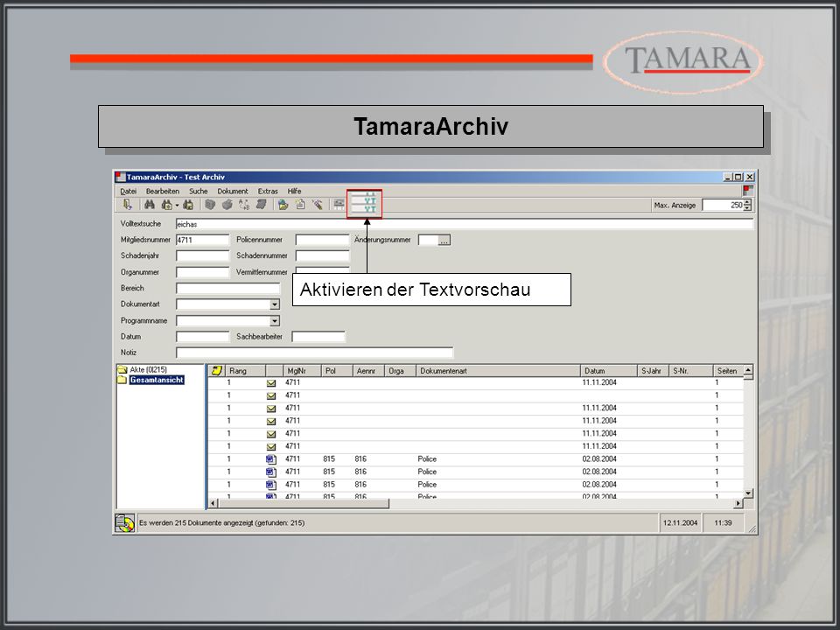Click the results list scroll-down arrow
Screen dimensions: 840x630
pos(748,493)
